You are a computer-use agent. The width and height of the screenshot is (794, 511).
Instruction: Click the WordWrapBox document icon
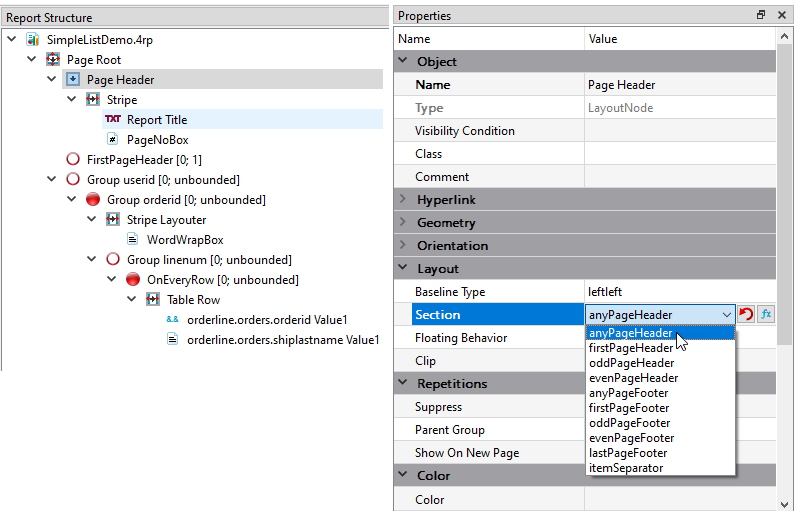click(x=133, y=240)
